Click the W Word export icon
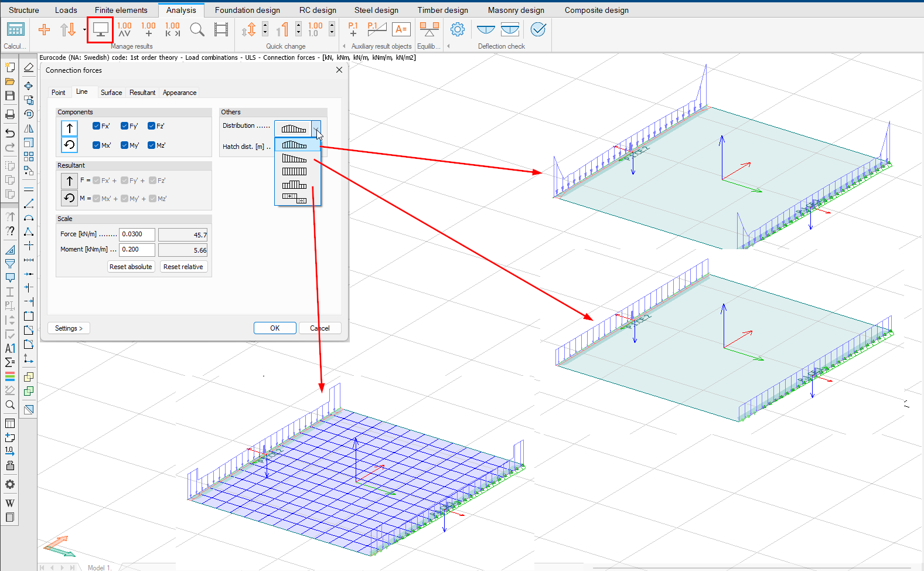 pyautogui.click(x=10, y=503)
